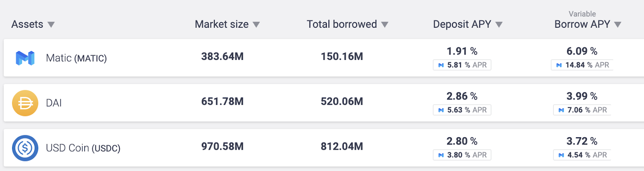Click Matic reward icon beside 4.54 % APR
Viewport: 644px width, 171px height.
(x=561, y=155)
